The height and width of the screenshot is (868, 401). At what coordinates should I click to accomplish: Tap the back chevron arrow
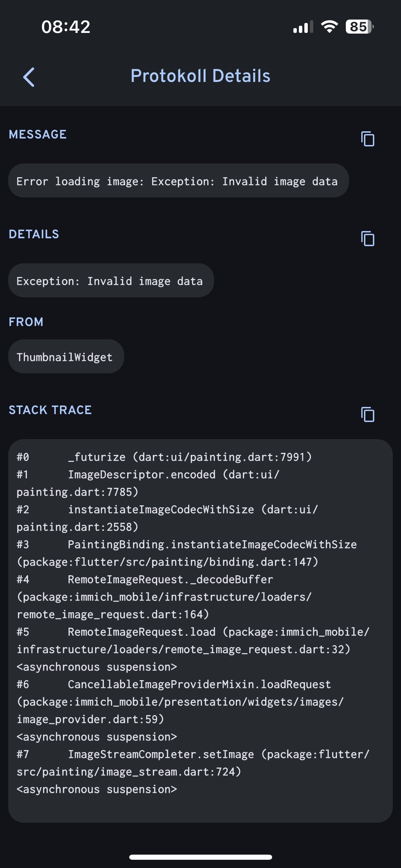coord(29,77)
